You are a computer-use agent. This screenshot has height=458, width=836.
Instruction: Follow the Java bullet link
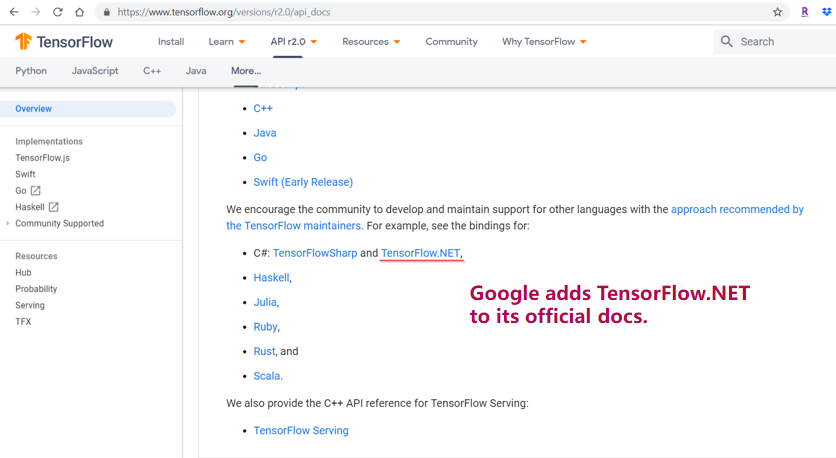pos(264,133)
